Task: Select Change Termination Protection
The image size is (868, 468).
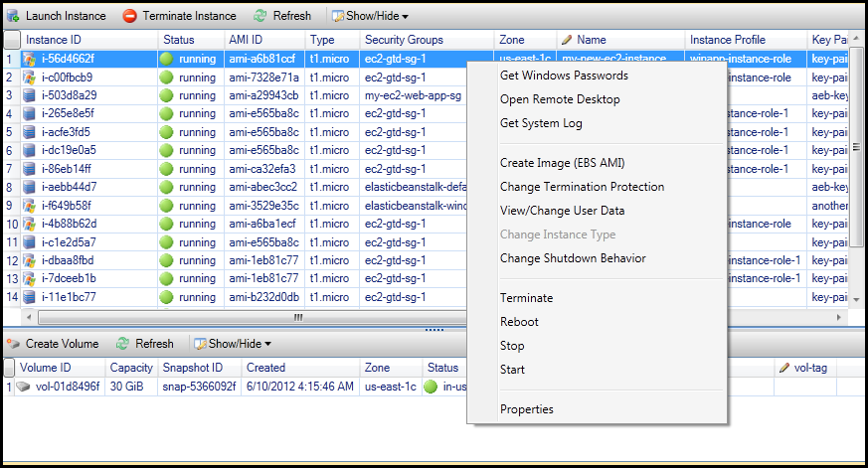Action: click(582, 187)
